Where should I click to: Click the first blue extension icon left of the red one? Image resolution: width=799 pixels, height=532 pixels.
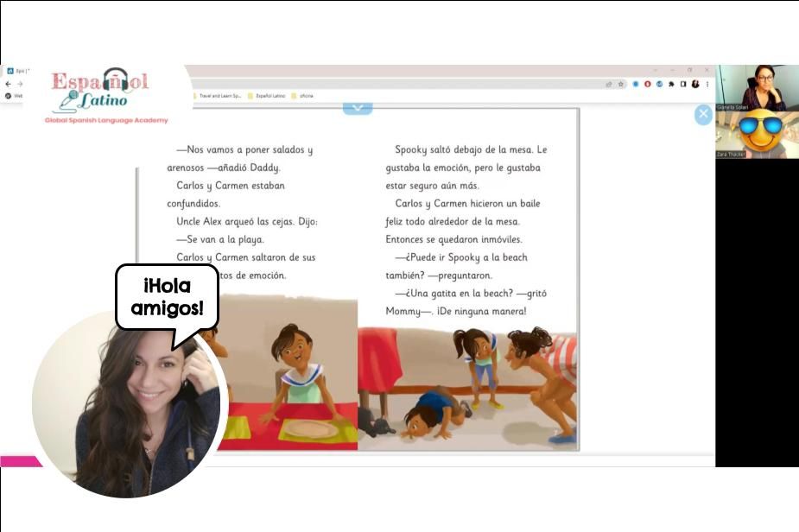(x=636, y=84)
